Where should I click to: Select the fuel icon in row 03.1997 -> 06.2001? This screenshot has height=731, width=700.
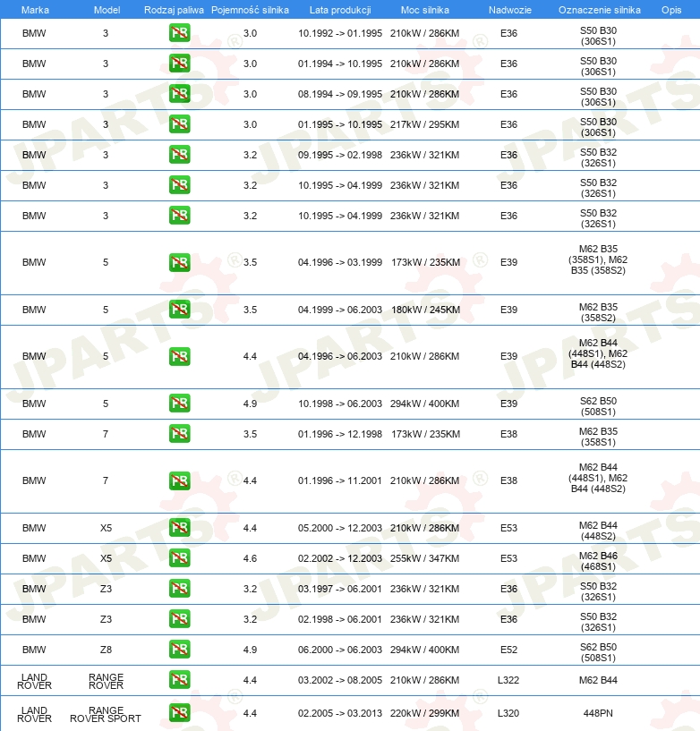click(180, 589)
